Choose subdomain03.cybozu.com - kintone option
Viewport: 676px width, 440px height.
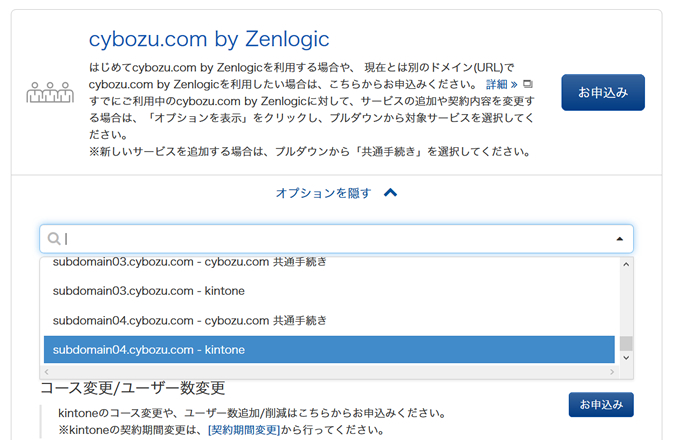click(x=149, y=291)
